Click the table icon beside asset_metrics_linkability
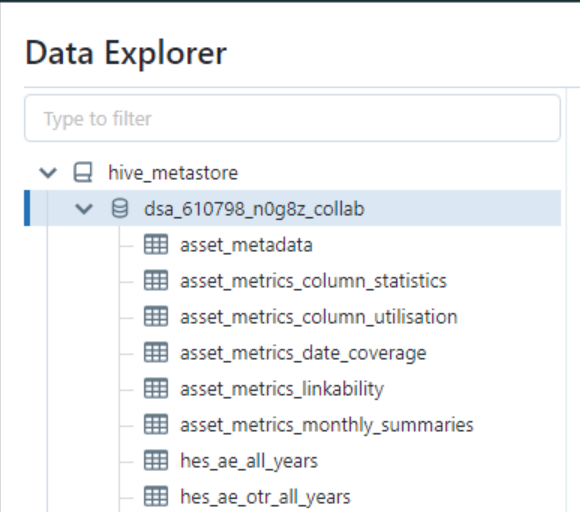Screen dimensions: 580x512 156,388
